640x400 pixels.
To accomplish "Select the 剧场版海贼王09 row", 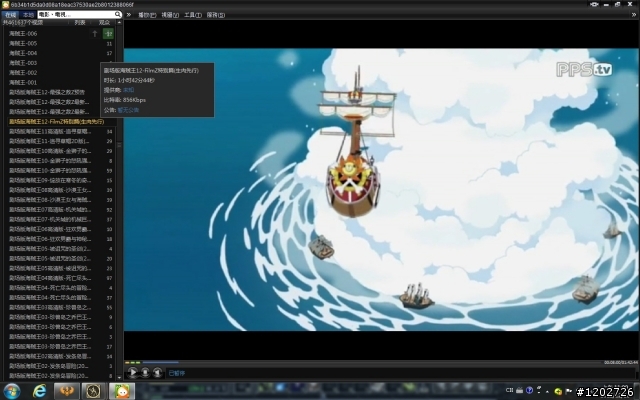I will click(61, 180).
